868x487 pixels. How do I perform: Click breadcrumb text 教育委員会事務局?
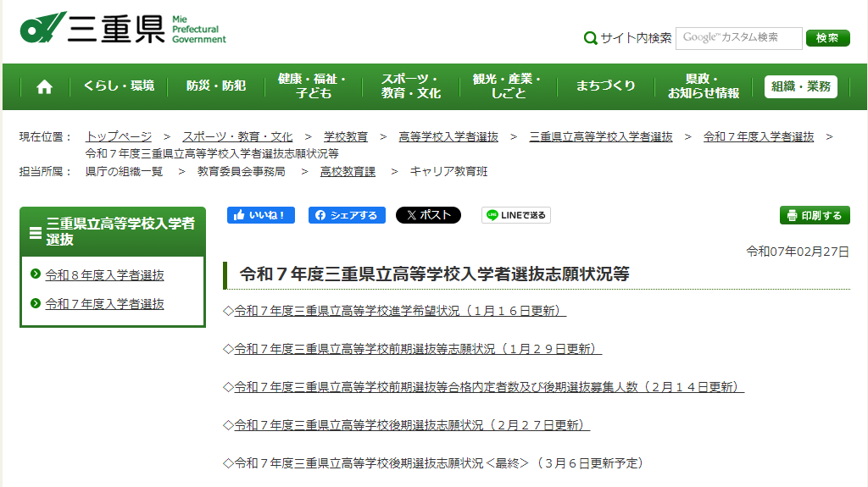242,172
